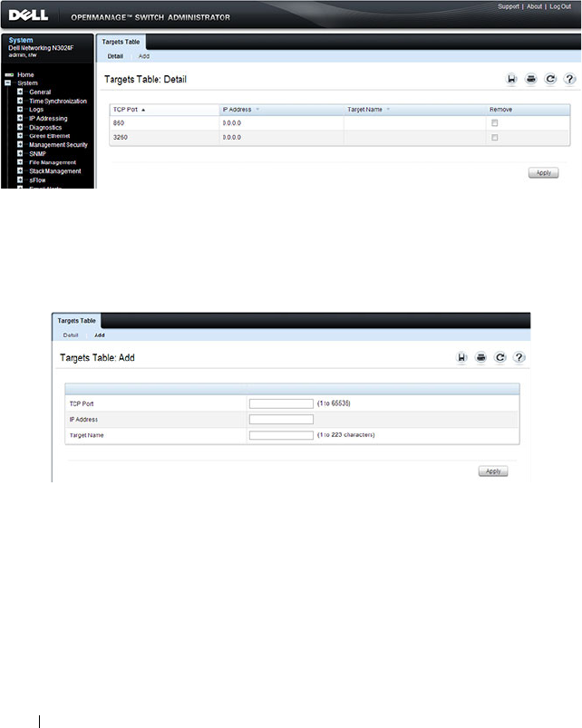Image resolution: width=582 pixels, height=728 pixels.
Task: Select the lower Targets Table tab
Action: tap(76, 321)
